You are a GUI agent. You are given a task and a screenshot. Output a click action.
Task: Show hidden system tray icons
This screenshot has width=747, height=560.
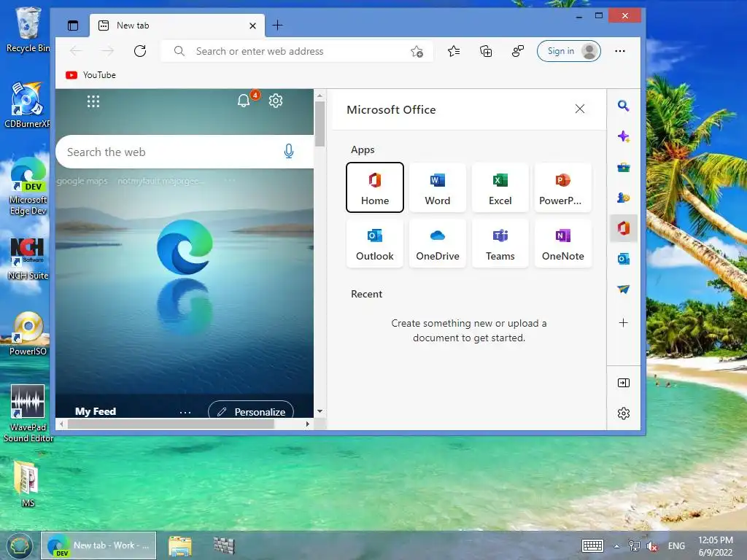click(x=616, y=546)
